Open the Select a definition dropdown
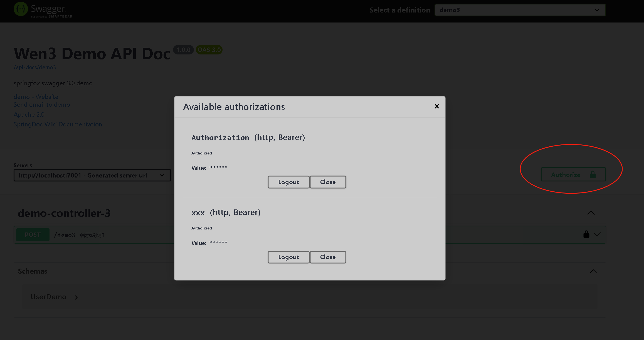 [520, 10]
